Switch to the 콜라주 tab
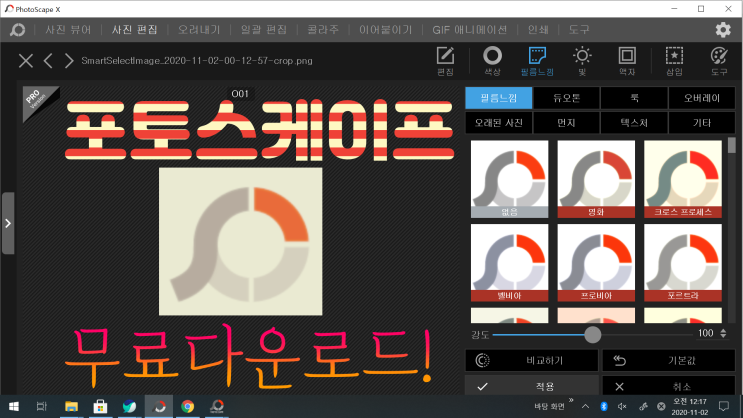This screenshot has height=418, width=743. click(323, 30)
